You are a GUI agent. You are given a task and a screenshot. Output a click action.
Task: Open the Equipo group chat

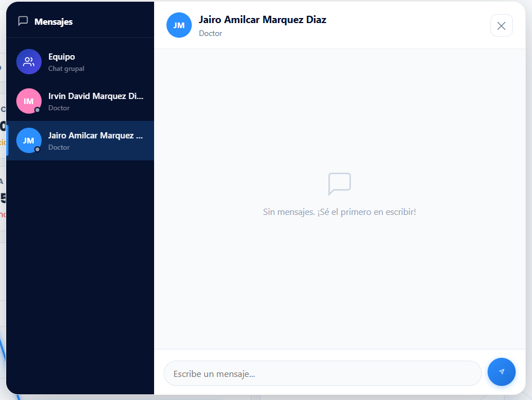pyautogui.click(x=80, y=62)
